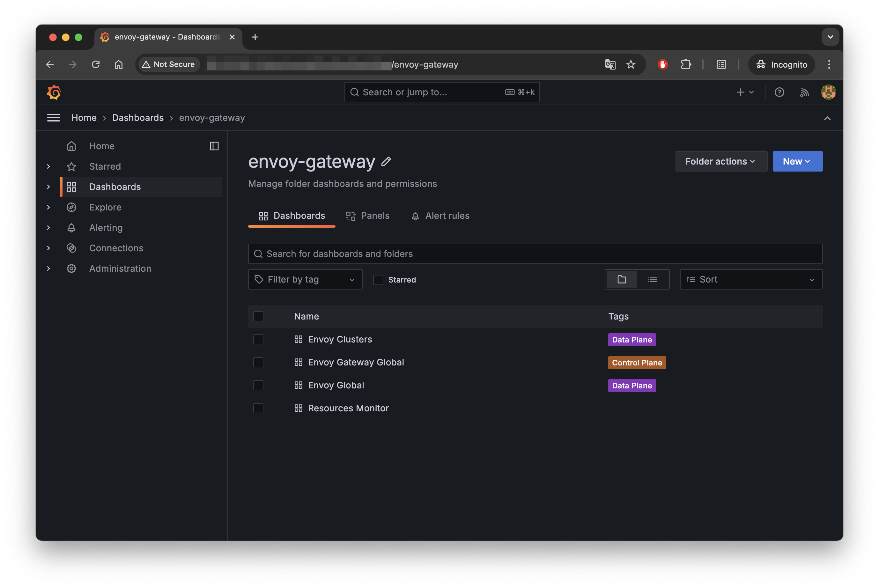Expand the Starred sidebar section
The width and height of the screenshot is (879, 588).
click(48, 166)
